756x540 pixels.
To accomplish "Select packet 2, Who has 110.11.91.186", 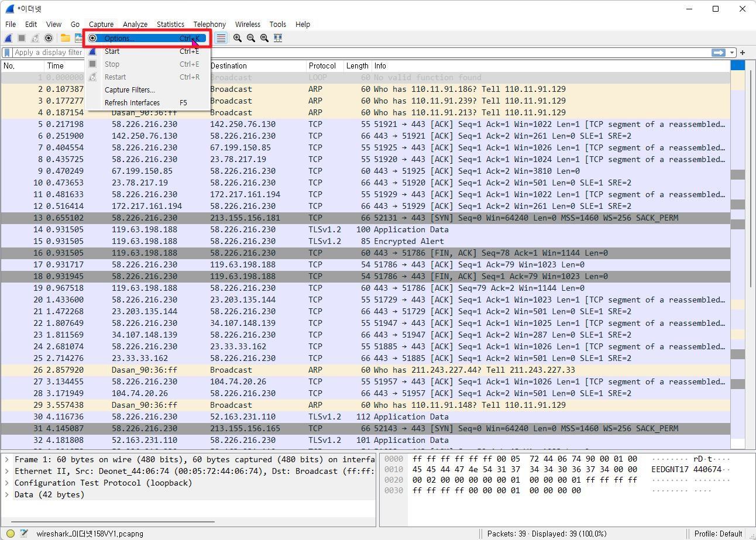I will [366, 89].
